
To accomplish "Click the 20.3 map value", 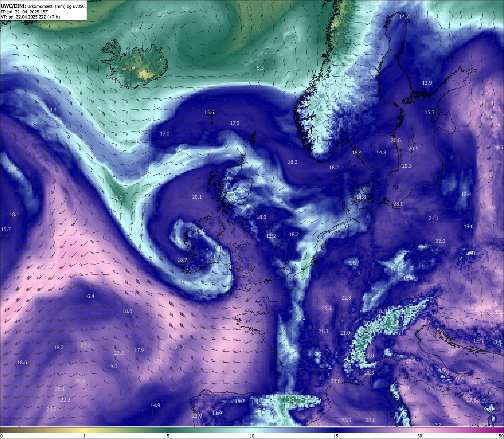I will (x=407, y=166).
